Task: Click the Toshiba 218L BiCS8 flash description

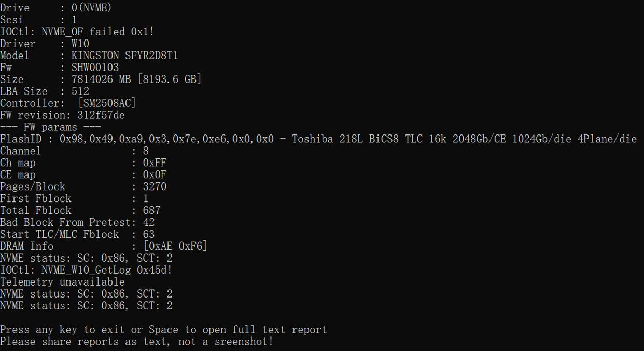Action: (464, 139)
